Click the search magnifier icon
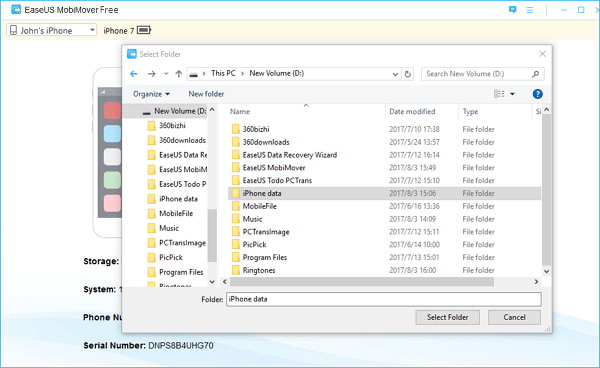 tap(535, 74)
